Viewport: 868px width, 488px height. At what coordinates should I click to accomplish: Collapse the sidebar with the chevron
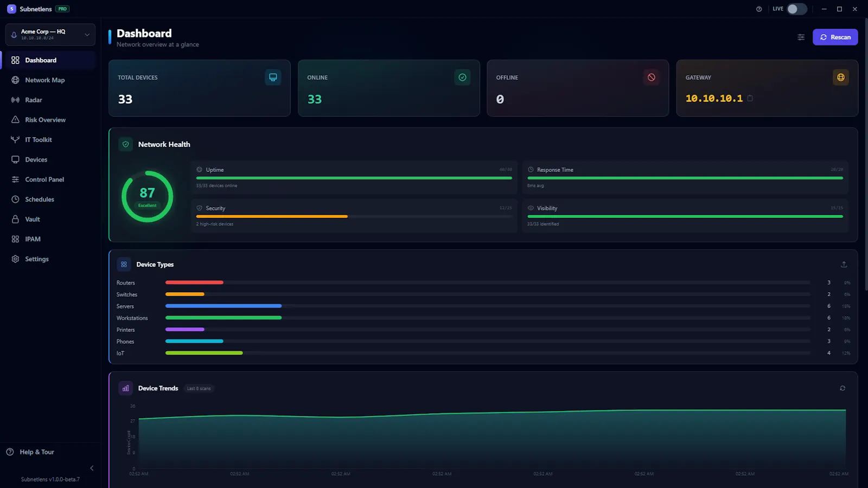point(92,468)
